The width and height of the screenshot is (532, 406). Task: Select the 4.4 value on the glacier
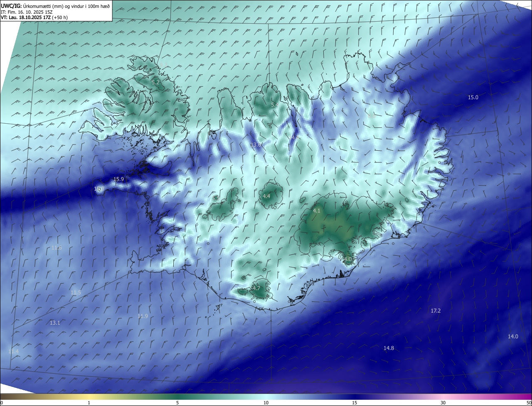(x=266, y=196)
